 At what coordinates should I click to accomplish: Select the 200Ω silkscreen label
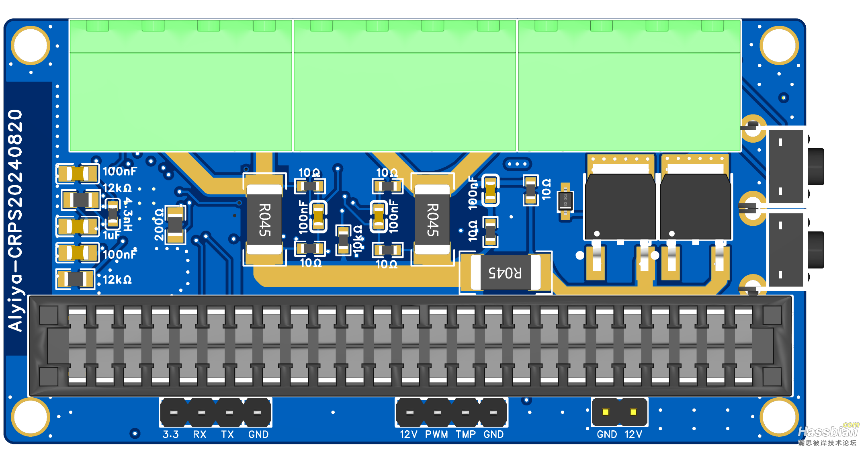(x=159, y=224)
